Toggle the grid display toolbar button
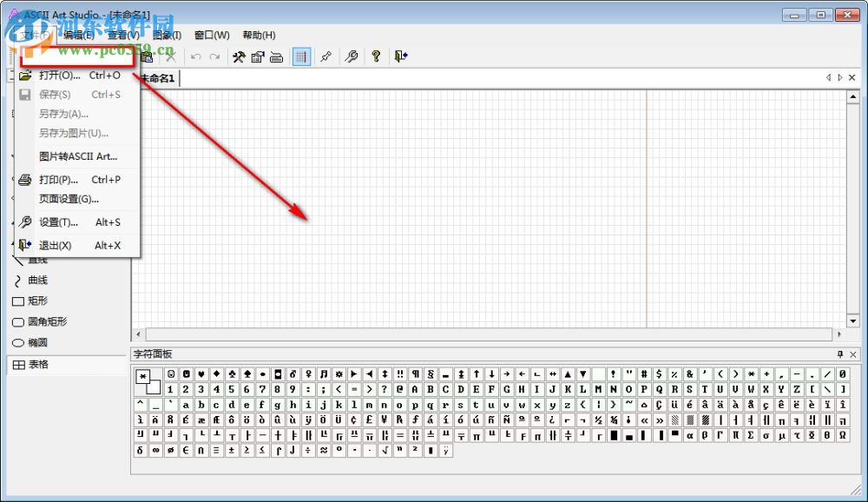Screen dimensions: 868x502 click(300, 56)
